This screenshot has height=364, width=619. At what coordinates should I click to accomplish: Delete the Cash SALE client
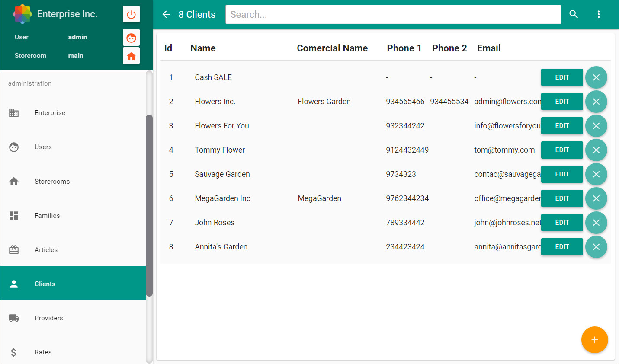pos(596,77)
